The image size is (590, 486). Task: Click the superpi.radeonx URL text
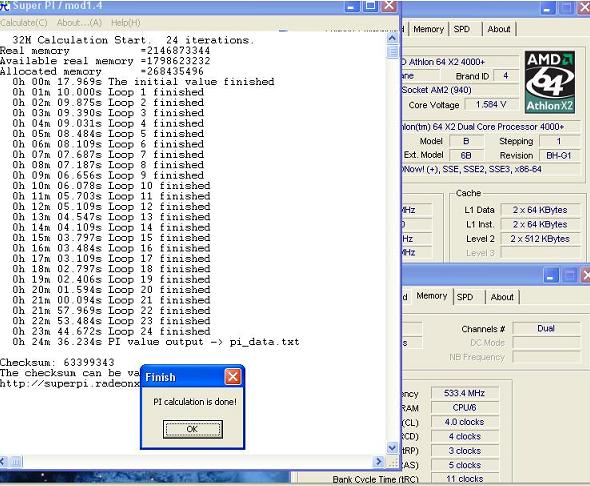point(70,384)
